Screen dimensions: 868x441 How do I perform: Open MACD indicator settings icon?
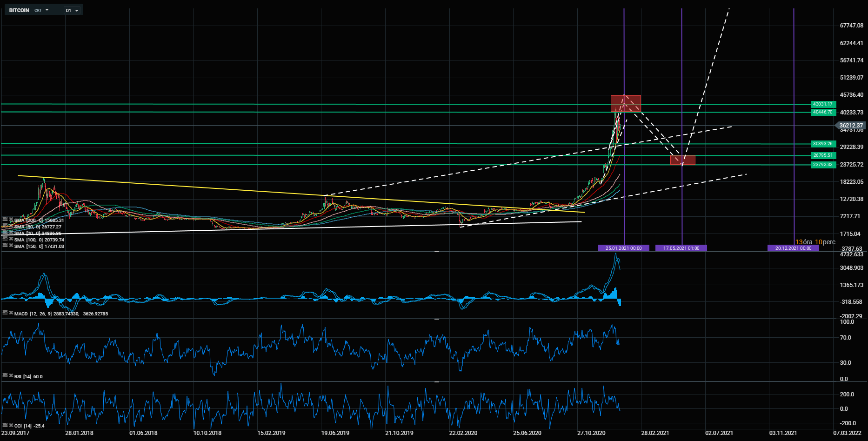coord(5,314)
